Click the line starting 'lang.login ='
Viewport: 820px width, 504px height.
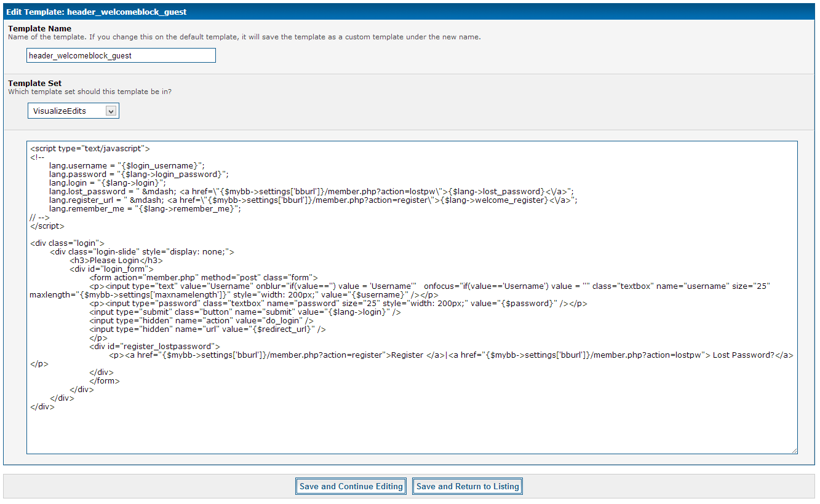(108, 183)
